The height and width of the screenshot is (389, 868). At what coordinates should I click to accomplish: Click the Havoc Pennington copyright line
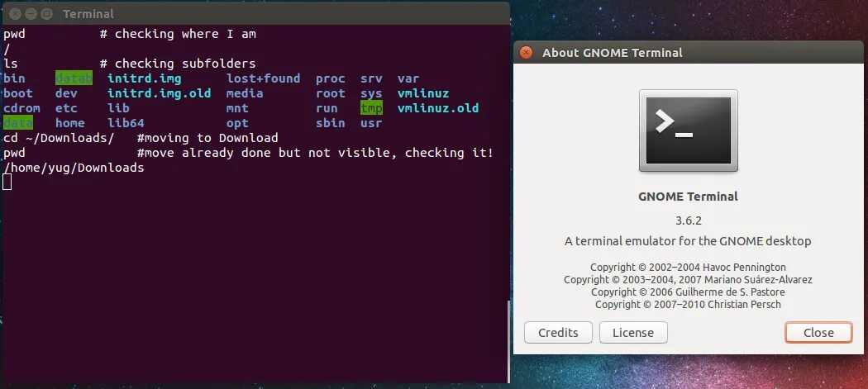(x=688, y=268)
